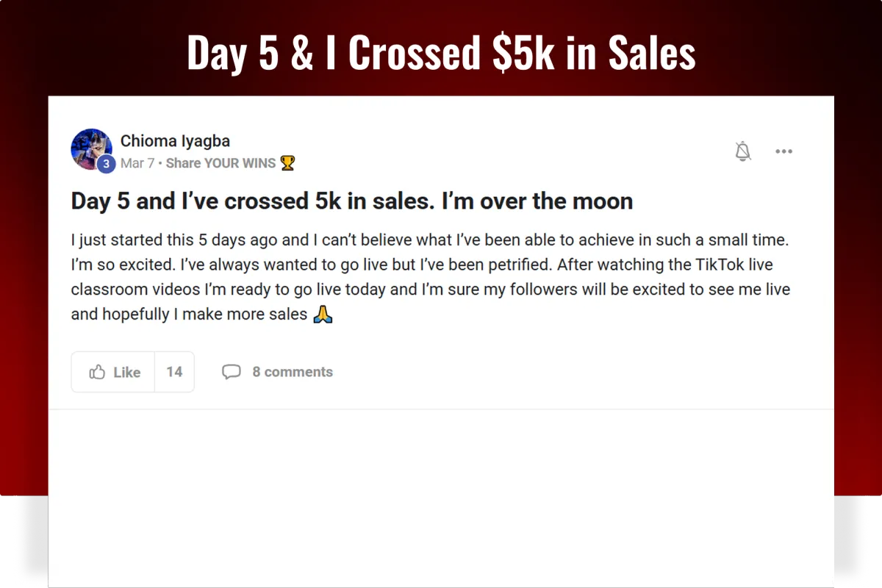Click the level 3 badge on avatar
882x588 pixels.
pos(106,165)
